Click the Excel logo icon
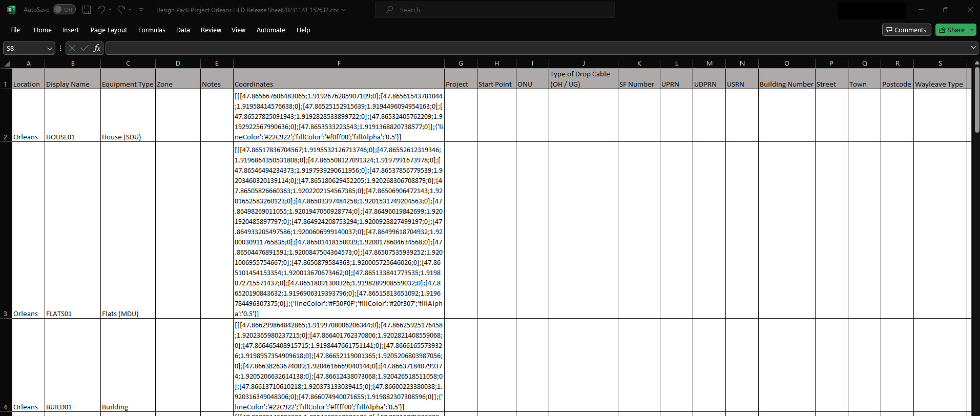The height and width of the screenshot is (416, 980). (x=11, y=10)
